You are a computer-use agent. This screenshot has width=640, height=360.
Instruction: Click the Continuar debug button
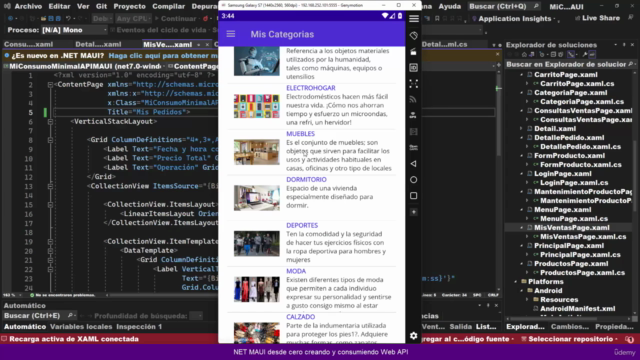tap(176, 19)
